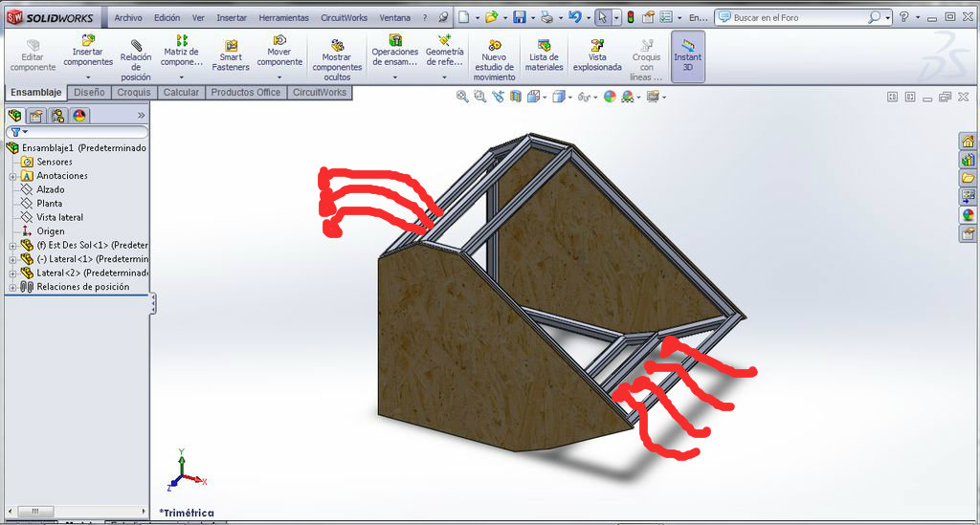Click the New document icon

[x=464, y=17]
